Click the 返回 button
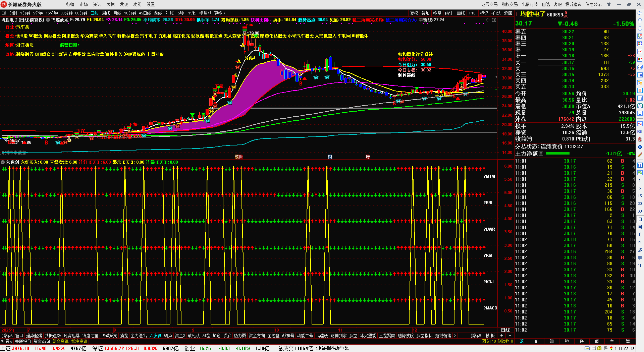This screenshot has height=352, width=644. click(508, 13)
